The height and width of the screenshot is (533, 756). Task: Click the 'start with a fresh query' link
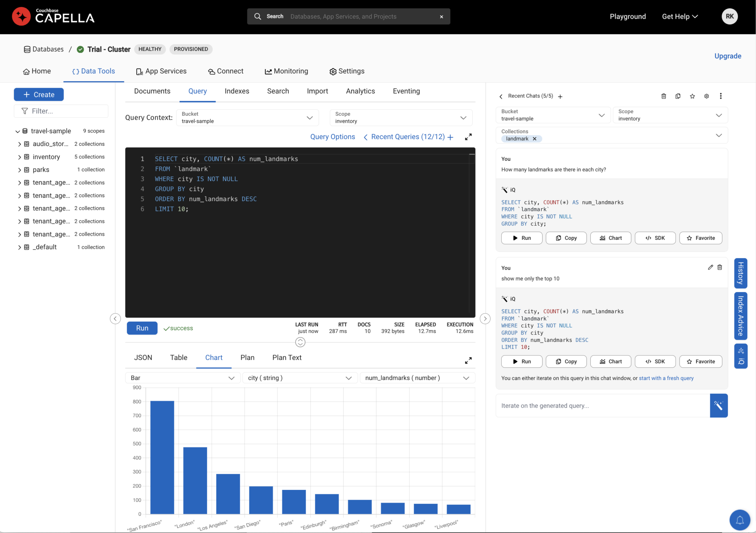(x=666, y=378)
